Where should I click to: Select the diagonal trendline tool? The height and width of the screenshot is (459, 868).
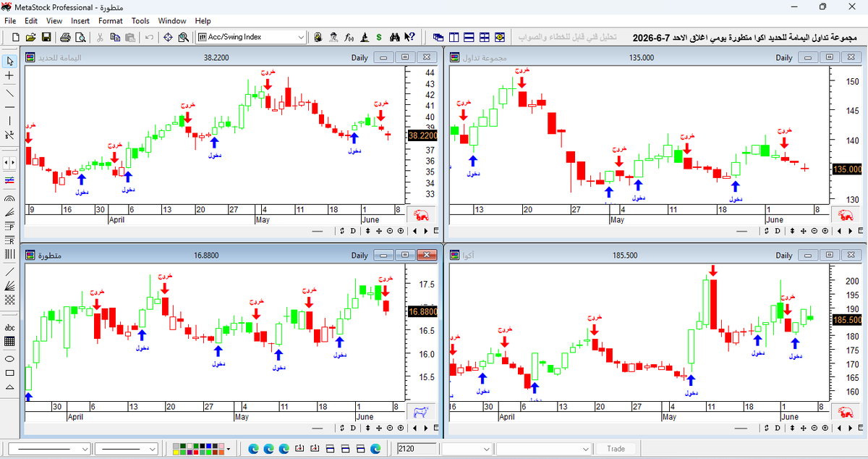click(9, 93)
